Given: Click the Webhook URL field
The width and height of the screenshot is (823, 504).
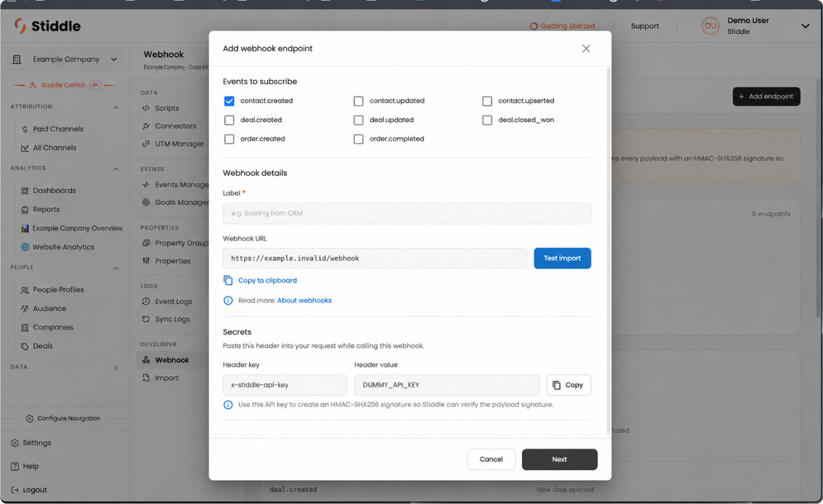Looking at the screenshot, I should (375, 258).
